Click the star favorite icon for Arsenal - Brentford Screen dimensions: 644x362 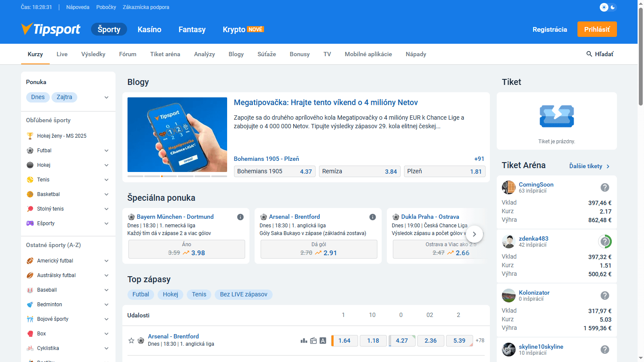tap(131, 341)
